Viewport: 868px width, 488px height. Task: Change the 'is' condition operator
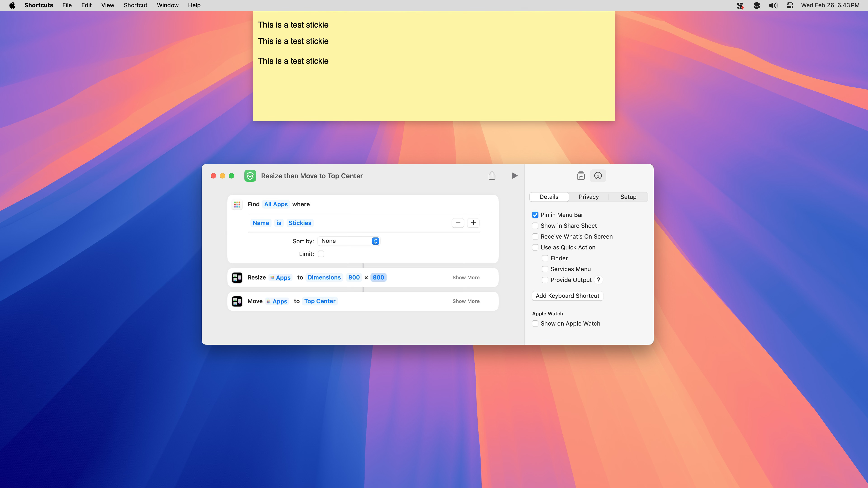(279, 223)
